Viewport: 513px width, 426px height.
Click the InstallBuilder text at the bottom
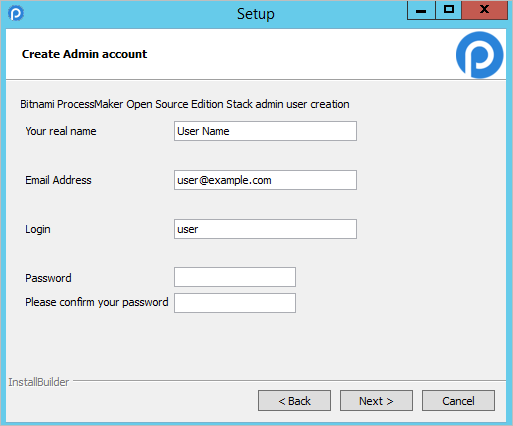[39, 382]
